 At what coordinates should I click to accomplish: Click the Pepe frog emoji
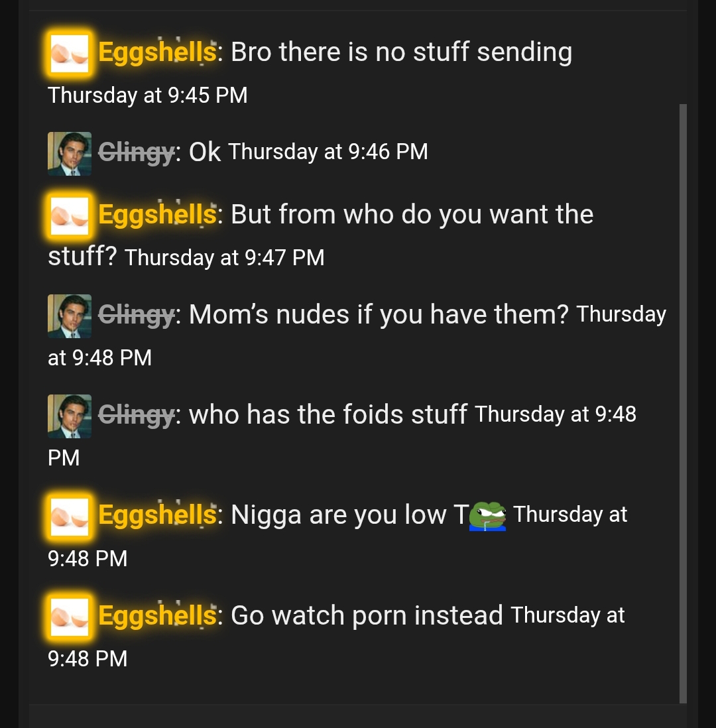pyautogui.click(x=488, y=516)
